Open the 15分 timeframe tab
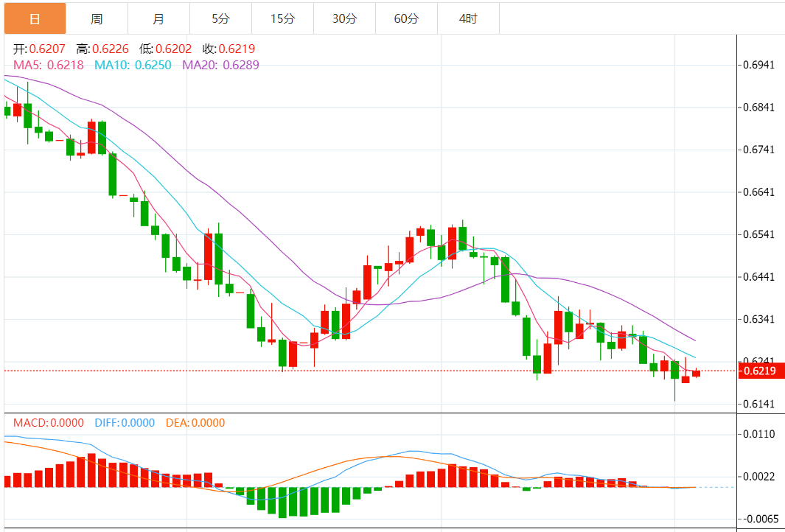 [x=283, y=18]
